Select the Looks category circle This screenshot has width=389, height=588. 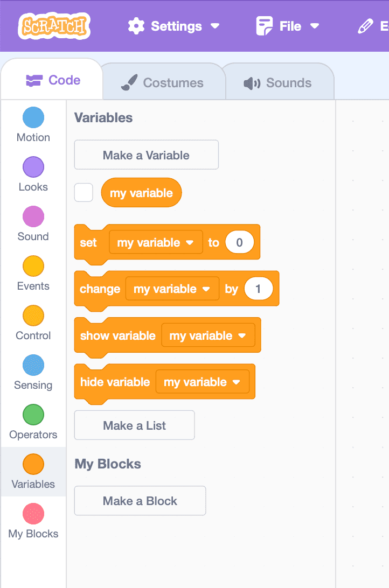tap(33, 167)
